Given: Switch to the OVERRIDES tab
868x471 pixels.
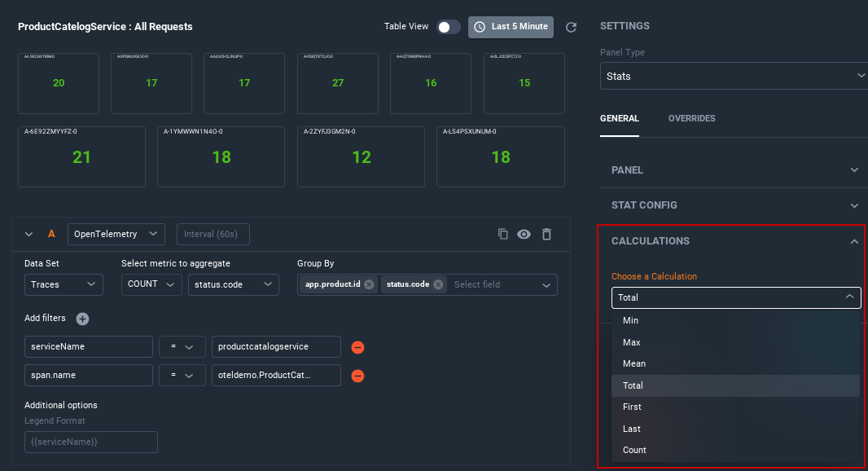Looking at the screenshot, I should (x=691, y=118).
